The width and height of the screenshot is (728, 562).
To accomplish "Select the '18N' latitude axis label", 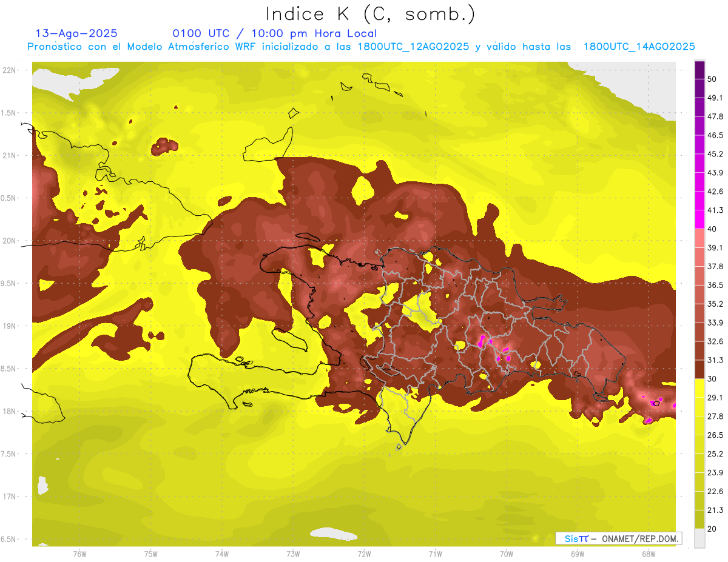I will [x=9, y=411].
